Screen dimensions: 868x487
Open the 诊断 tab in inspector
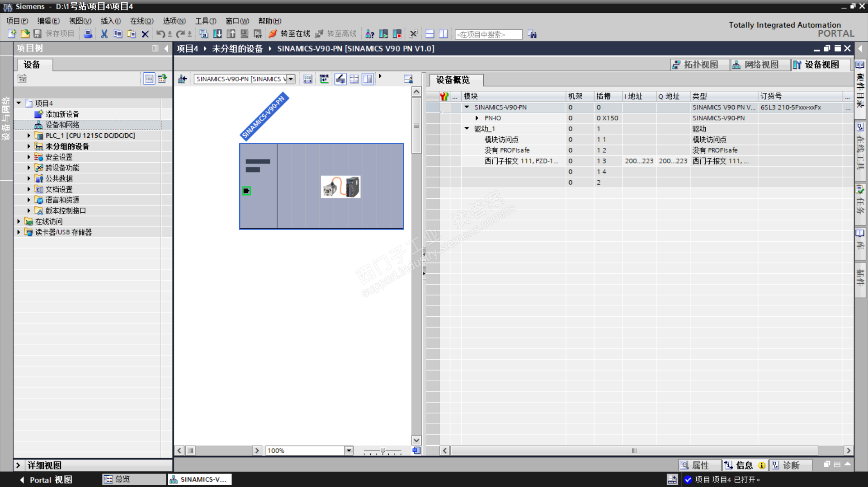[x=791, y=465]
